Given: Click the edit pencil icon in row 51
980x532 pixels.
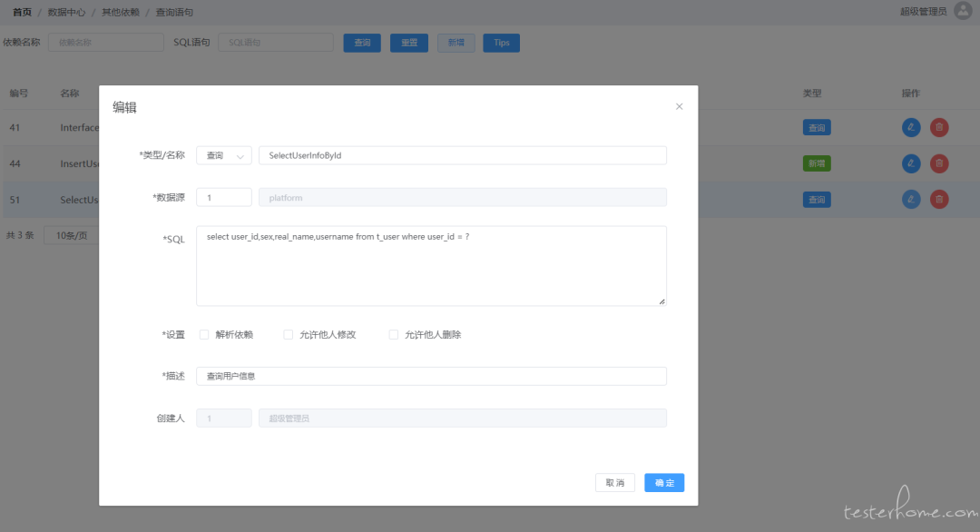Looking at the screenshot, I should (911, 200).
